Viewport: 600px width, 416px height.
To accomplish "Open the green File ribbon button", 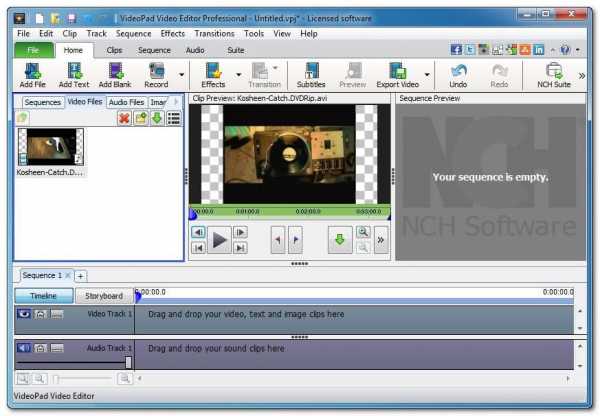I will coord(34,50).
